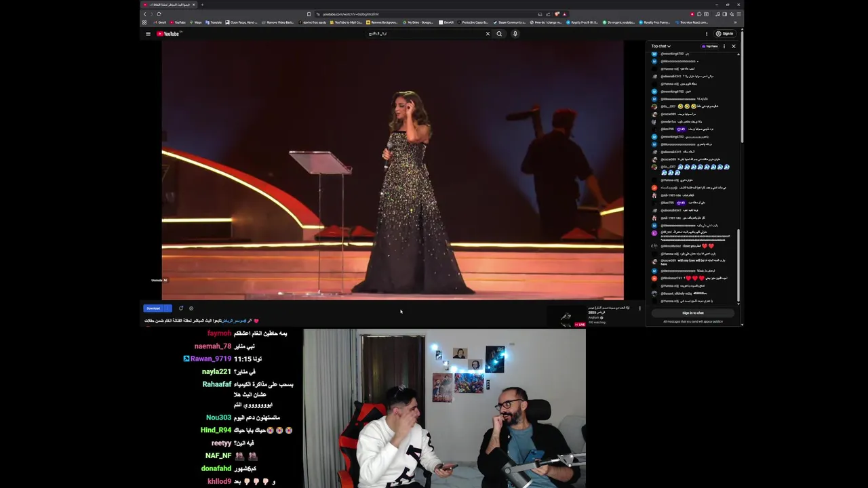This screenshot has height=488, width=868.
Task: Click the Top Fans badge in chat header
Action: click(711, 46)
